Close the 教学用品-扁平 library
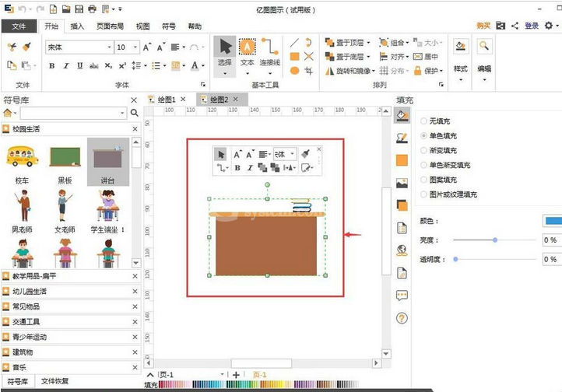This screenshot has height=392, width=562. coord(135,276)
